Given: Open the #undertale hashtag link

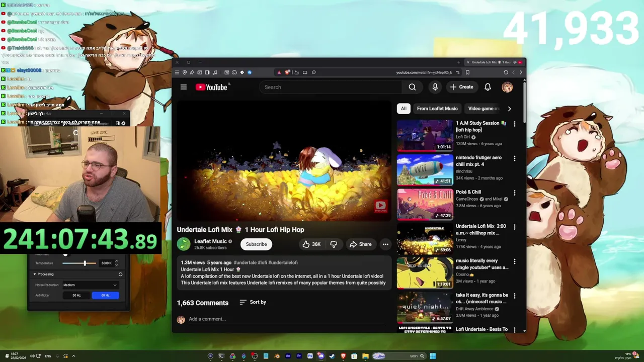Looking at the screenshot, I should tap(245, 262).
